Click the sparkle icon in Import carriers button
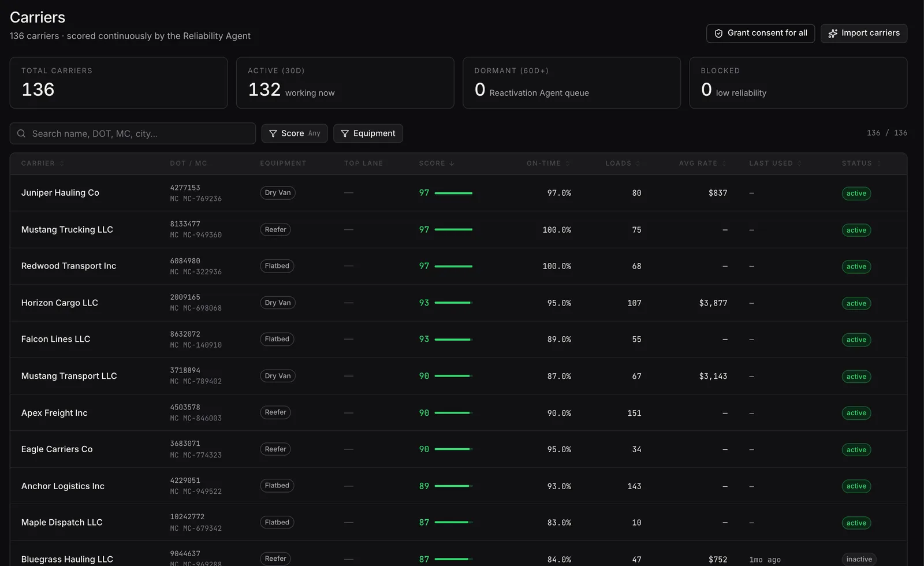The height and width of the screenshot is (566, 924). (x=833, y=33)
